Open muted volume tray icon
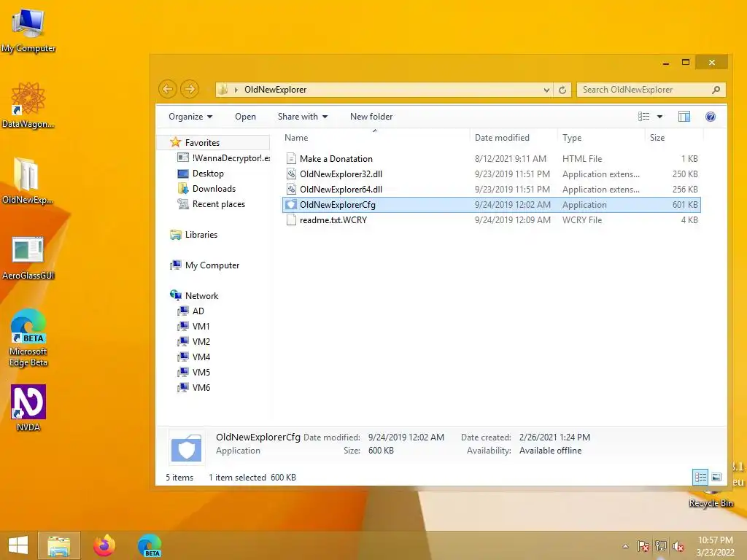Screen dimensions: 747x560 coord(678,546)
